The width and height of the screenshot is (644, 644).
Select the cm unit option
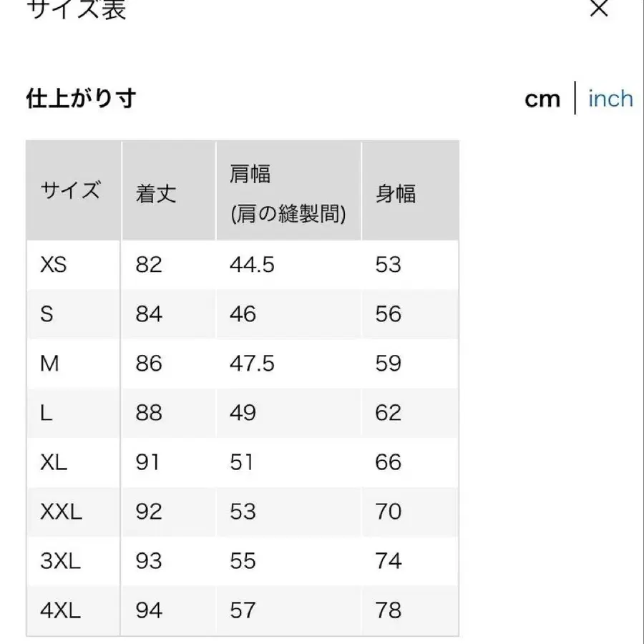[x=542, y=99]
